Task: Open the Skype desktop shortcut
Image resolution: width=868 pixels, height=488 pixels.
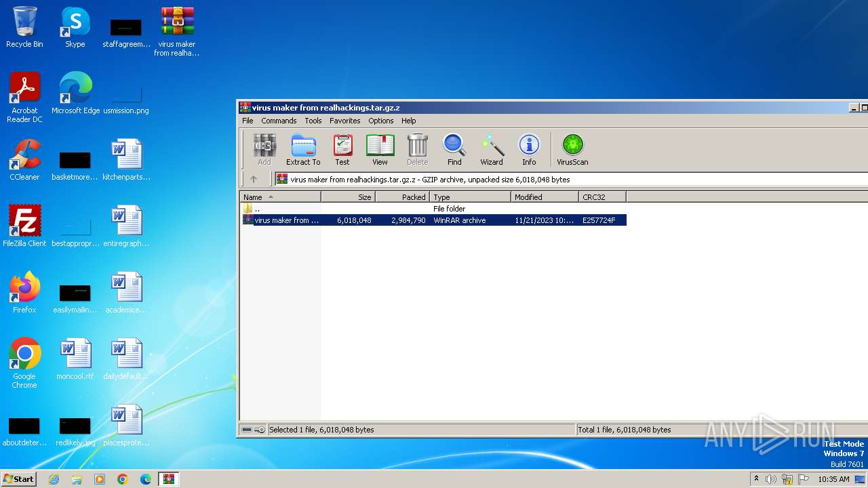Action: pos(75,27)
